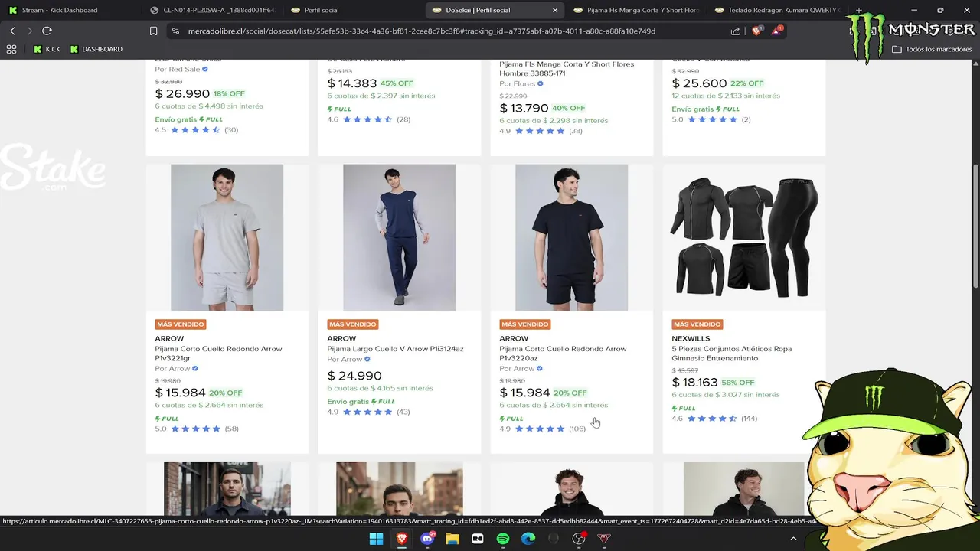This screenshot has width=980, height=551.
Task: Click the Por Red Sale seller line
Action: pos(181,69)
